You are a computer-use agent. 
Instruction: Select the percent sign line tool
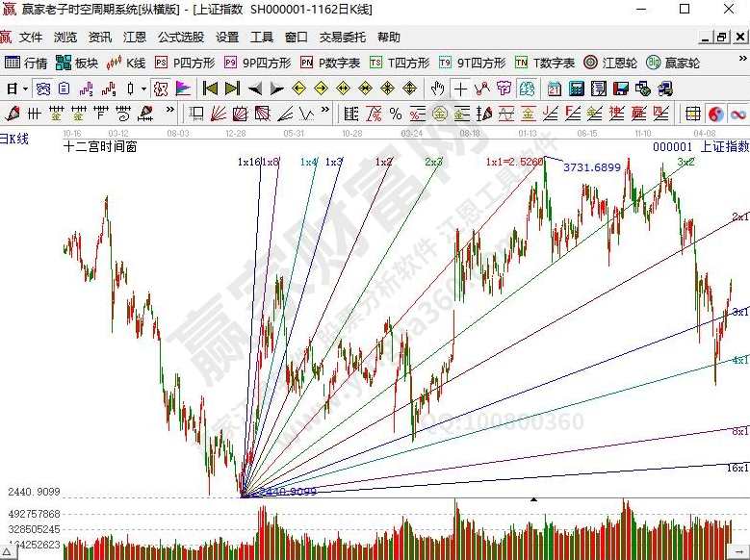(x=396, y=113)
